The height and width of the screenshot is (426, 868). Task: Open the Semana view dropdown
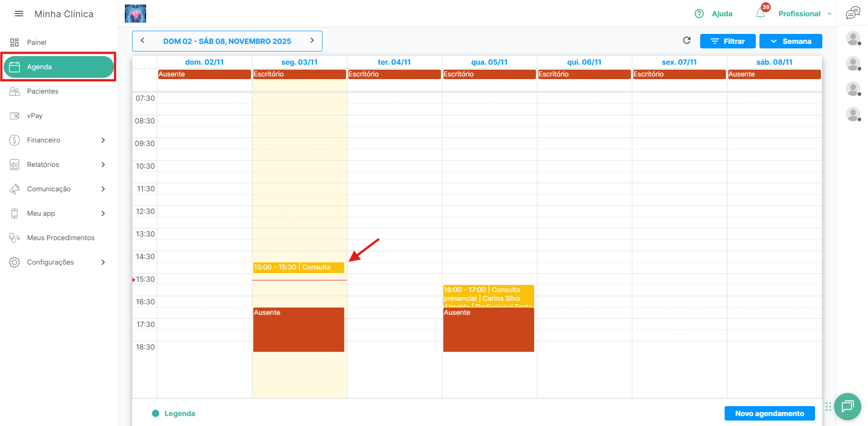pyautogui.click(x=790, y=41)
